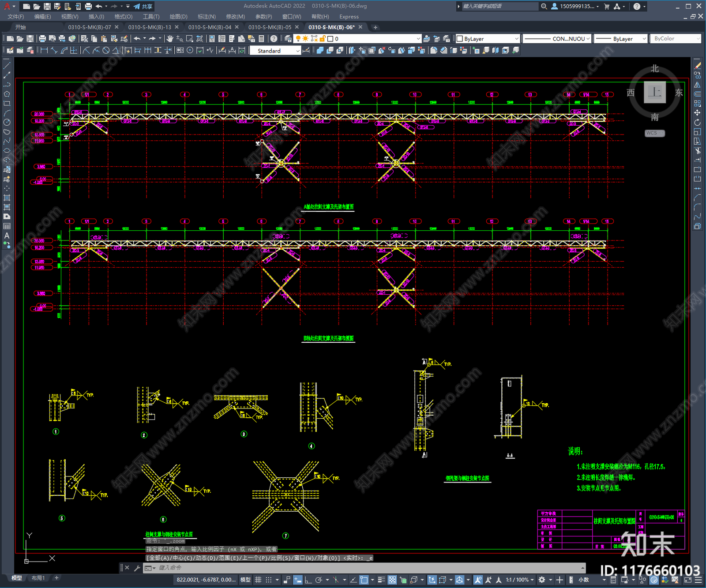The height and width of the screenshot is (588, 706).
Task: Click the Paste clipboard icon
Action: pyautogui.click(x=104, y=39)
